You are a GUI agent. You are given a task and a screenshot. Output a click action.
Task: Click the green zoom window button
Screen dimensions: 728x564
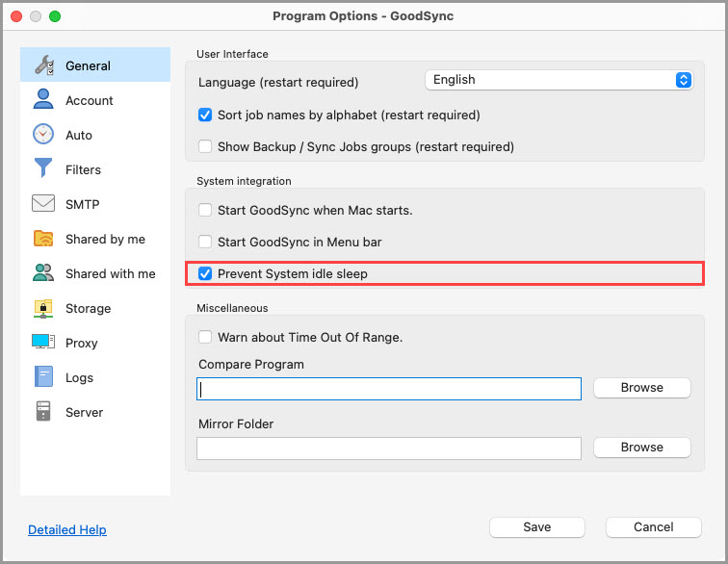pos(55,16)
